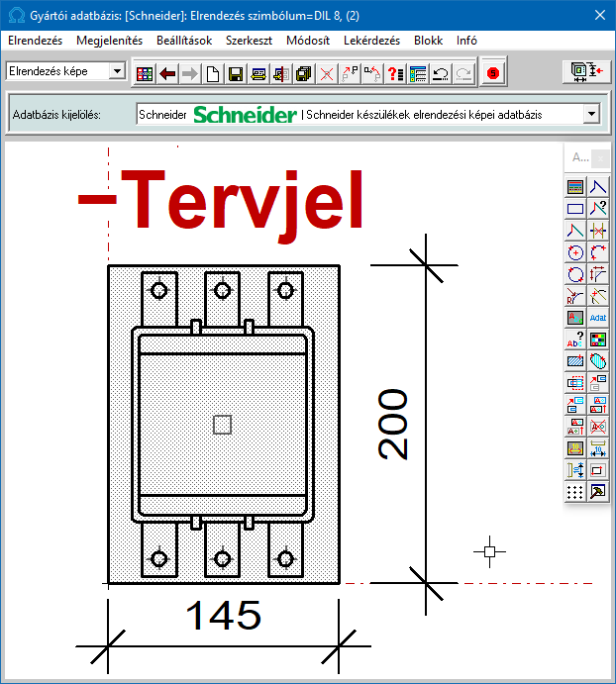Open the Módosít menu
The image size is (616, 684).
(308, 41)
